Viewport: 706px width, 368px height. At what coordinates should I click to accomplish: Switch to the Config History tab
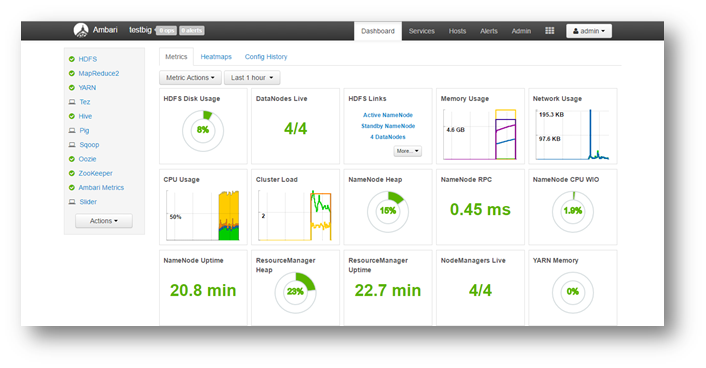(266, 57)
